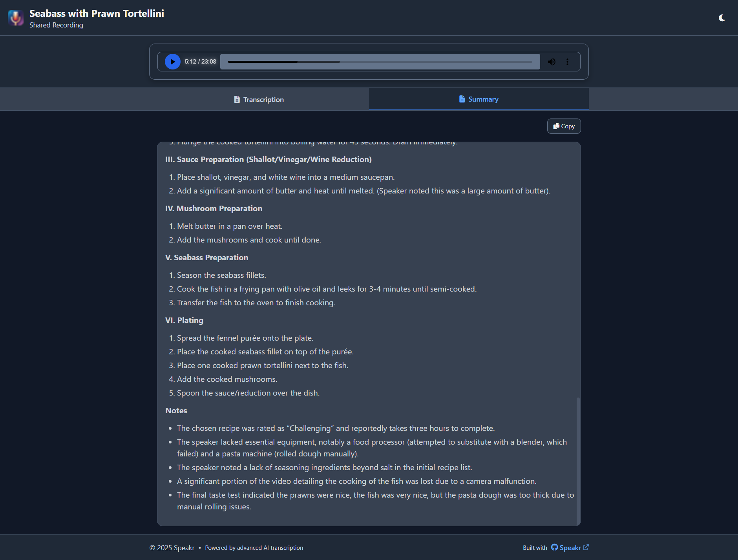
Task: Click the Speakr microphone logo
Action: (x=16, y=18)
